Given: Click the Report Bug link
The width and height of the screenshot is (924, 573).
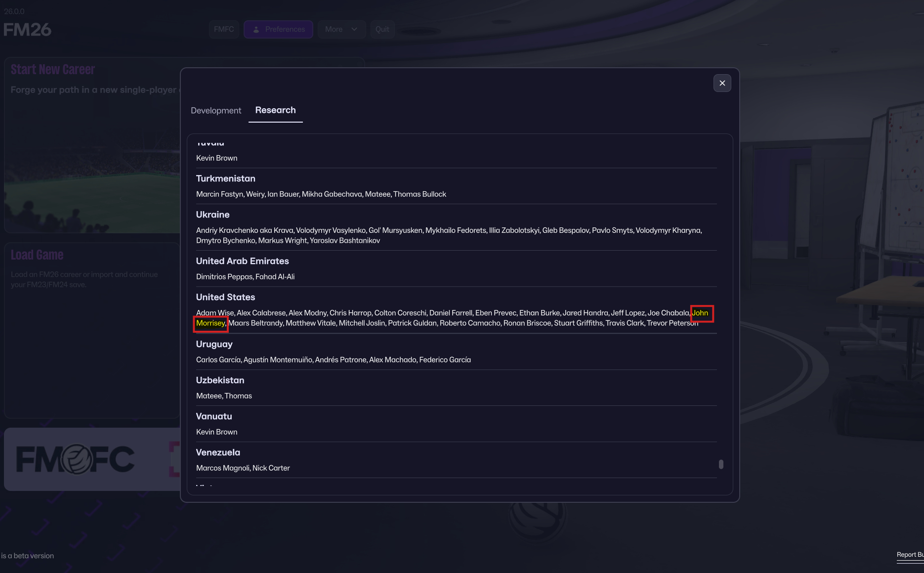Looking at the screenshot, I should 910,555.
